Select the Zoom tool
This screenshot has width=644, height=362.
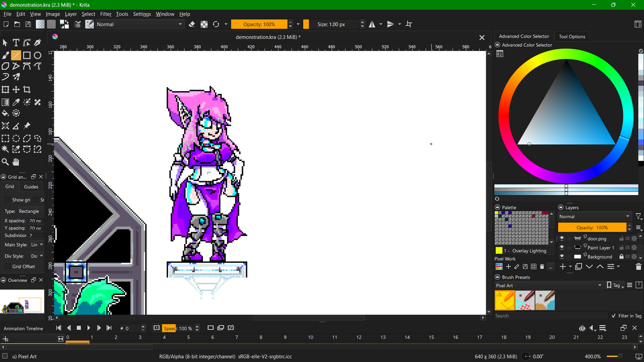click(x=5, y=161)
